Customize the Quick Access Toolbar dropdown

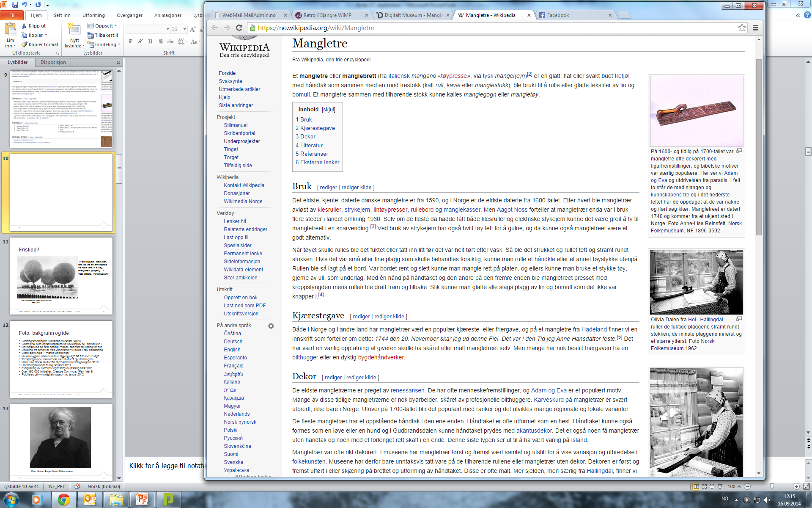47,5
